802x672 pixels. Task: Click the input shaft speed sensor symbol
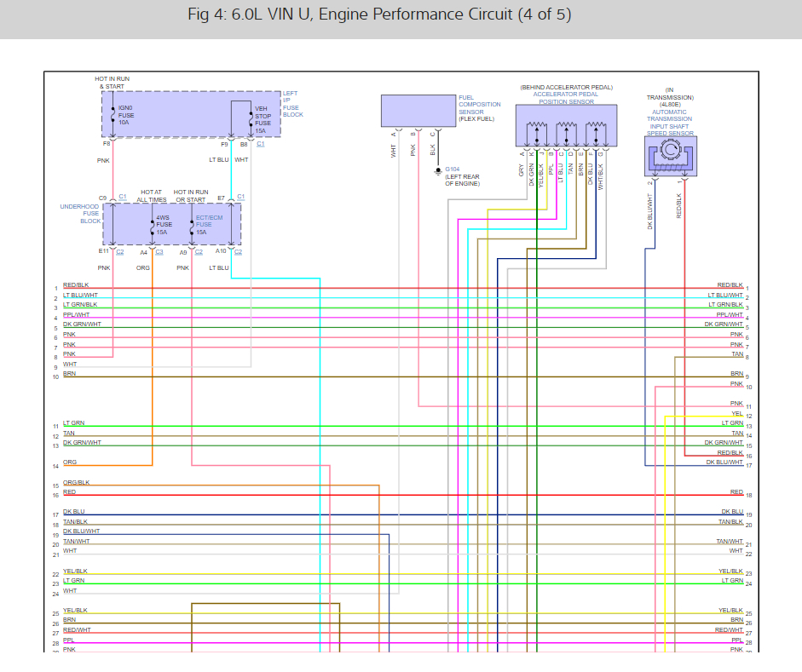[x=670, y=156]
